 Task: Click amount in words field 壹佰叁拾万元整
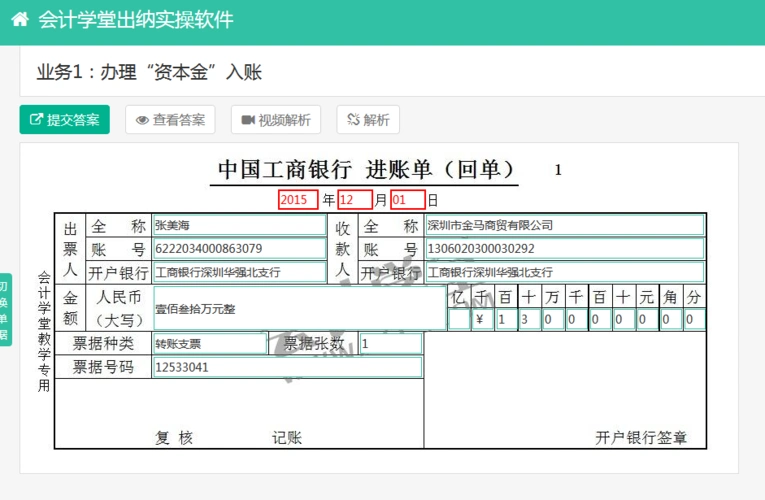pyautogui.click(x=300, y=308)
